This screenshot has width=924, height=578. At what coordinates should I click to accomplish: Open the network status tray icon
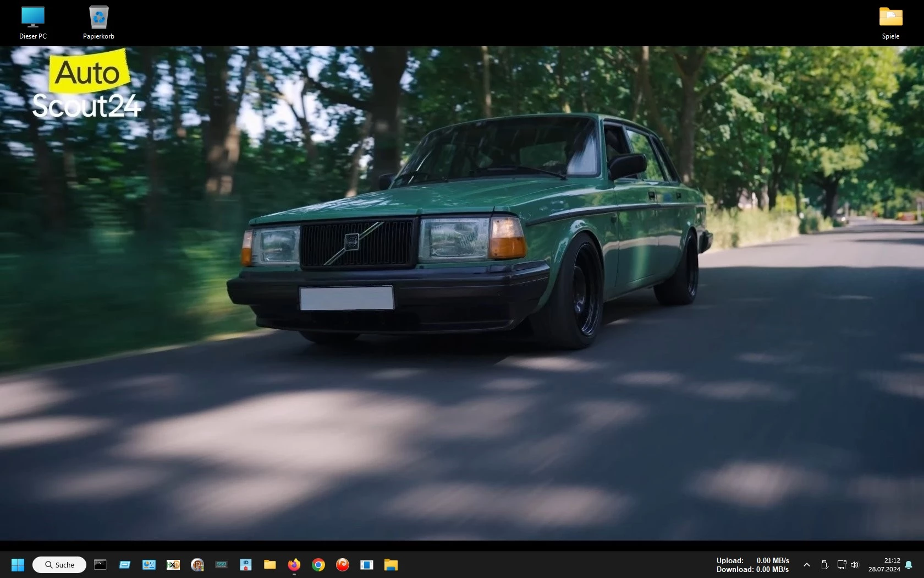pyautogui.click(x=842, y=565)
